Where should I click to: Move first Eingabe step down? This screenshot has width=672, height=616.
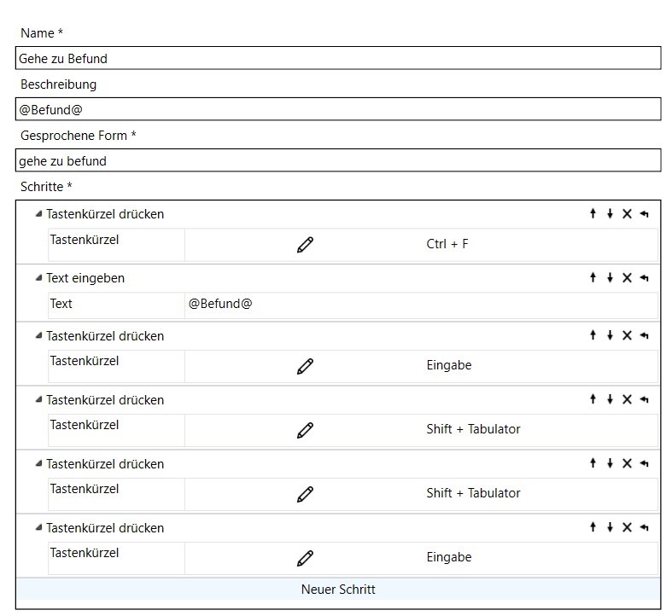[x=610, y=335]
